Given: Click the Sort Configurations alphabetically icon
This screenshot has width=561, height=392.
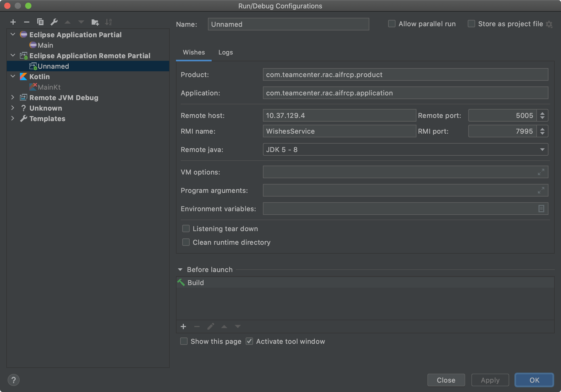Looking at the screenshot, I should tap(108, 22).
